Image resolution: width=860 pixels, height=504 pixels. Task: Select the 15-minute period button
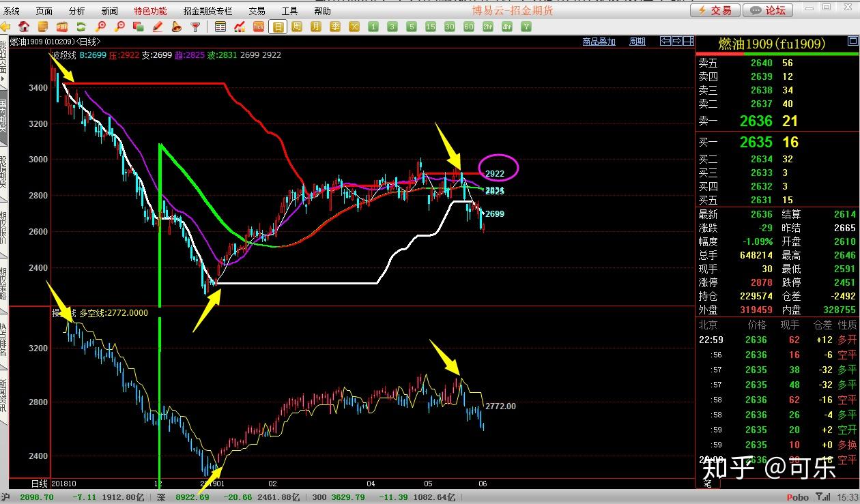[430, 27]
